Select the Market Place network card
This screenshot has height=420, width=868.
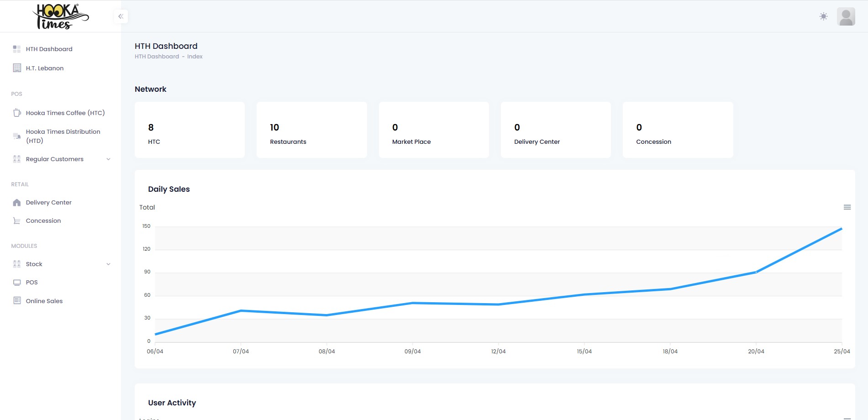point(434,130)
